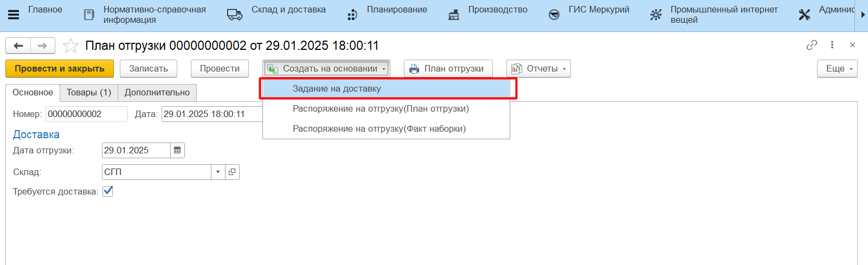Click the Отчеты report icon
This screenshot has width=868, height=265.
517,69
